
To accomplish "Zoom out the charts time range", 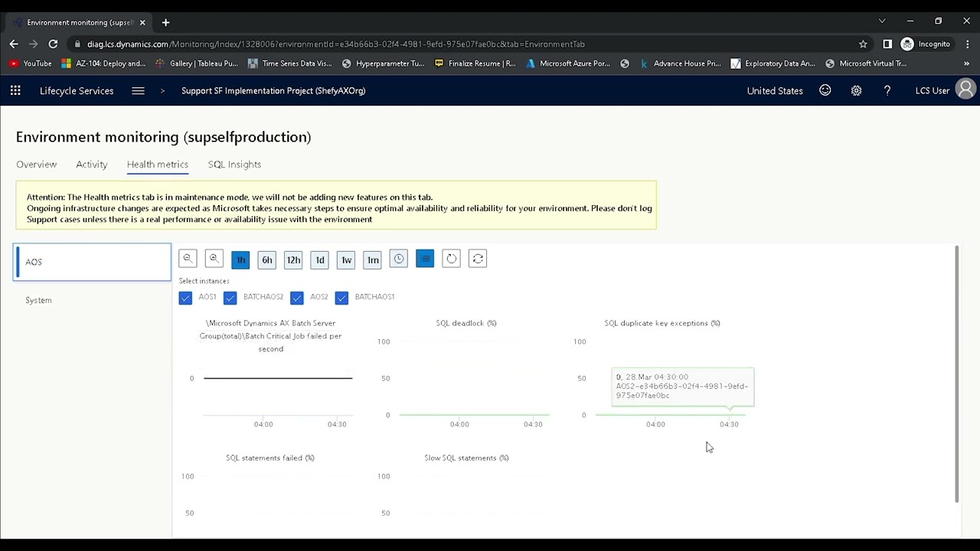I will [188, 259].
